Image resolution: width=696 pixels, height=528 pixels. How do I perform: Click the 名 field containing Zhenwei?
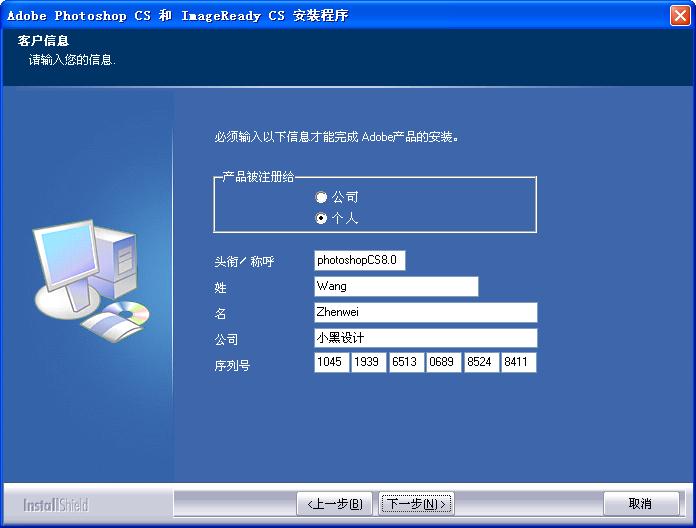click(x=425, y=312)
